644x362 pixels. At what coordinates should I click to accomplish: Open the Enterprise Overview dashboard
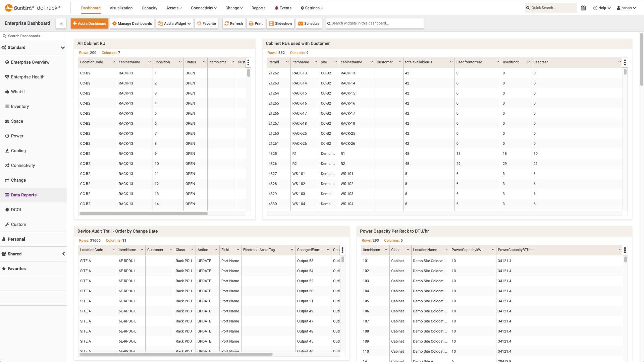(30, 62)
